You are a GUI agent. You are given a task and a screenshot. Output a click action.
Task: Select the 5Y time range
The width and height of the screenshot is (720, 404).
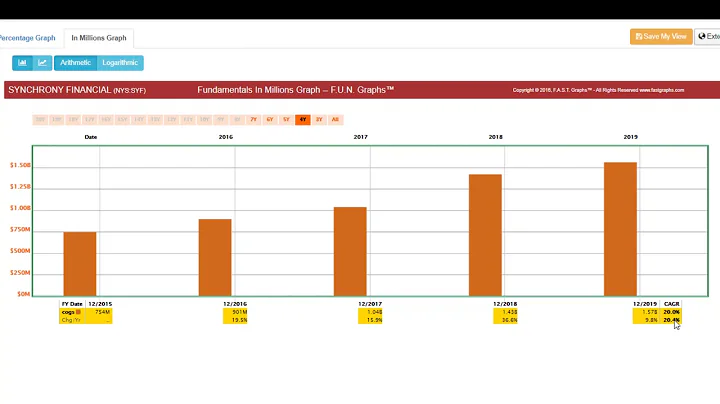[x=286, y=119]
